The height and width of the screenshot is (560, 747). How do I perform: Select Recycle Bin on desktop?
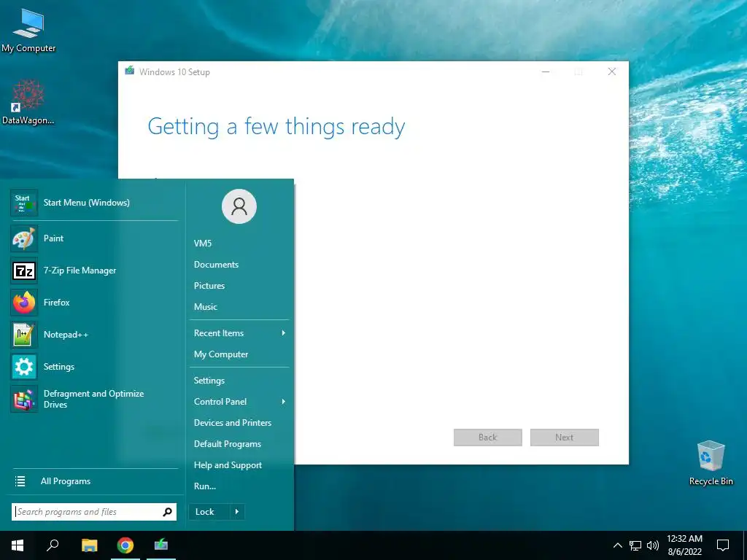(711, 463)
